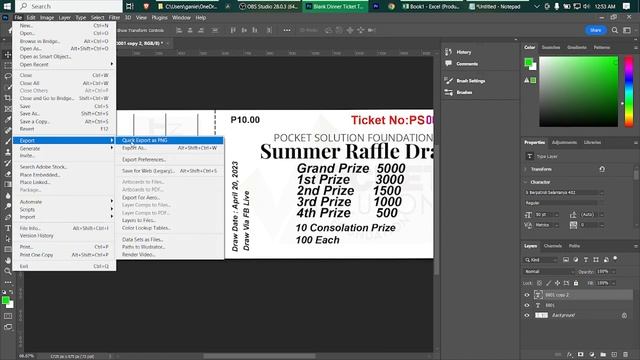The width and height of the screenshot is (640, 360).
Task: Open the Fill value dropdown arrow
Action: point(614,283)
